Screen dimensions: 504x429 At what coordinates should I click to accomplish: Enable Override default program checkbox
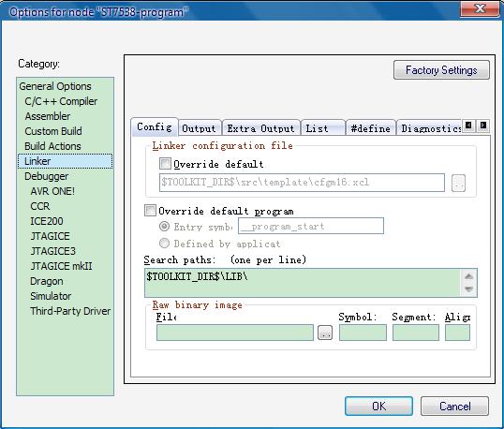[150, 211]
